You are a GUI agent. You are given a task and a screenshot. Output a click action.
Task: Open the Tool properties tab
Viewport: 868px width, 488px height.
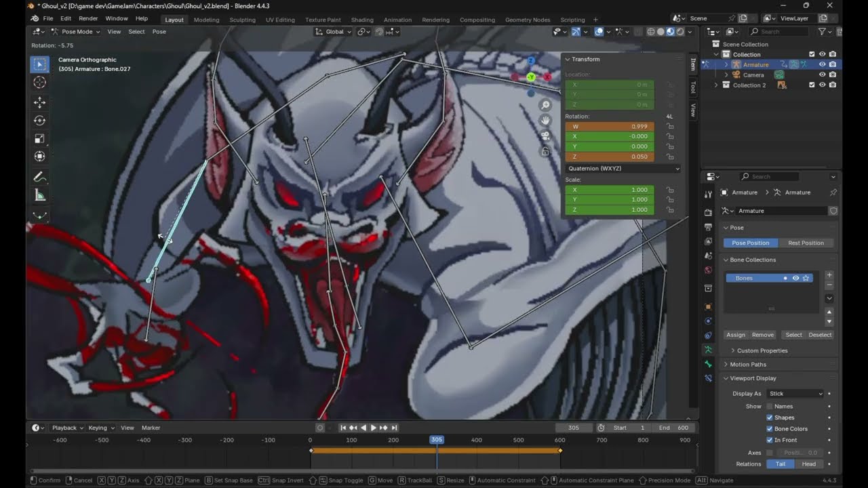[x=709, y=195]
